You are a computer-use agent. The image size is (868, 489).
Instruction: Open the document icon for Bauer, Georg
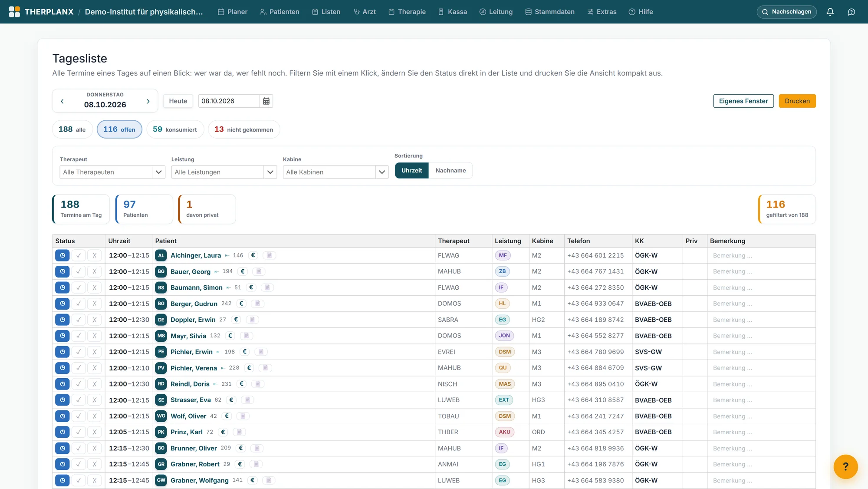[x=259, y=271]
